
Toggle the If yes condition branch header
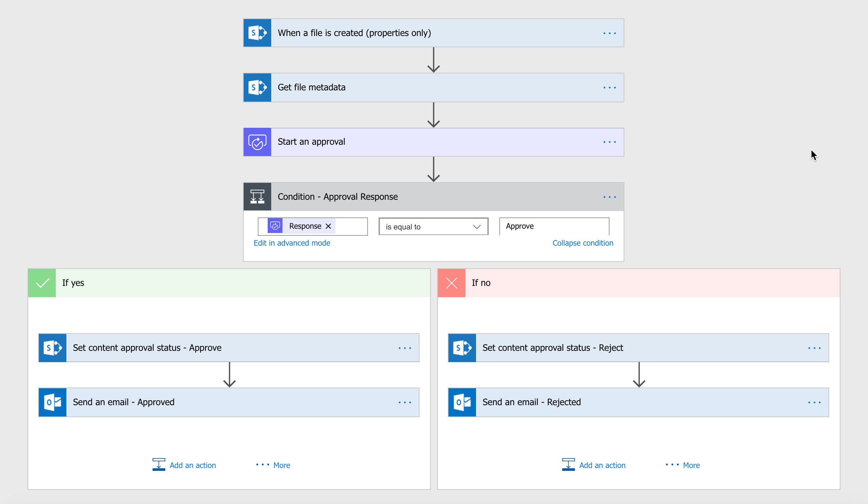point(230,283)
